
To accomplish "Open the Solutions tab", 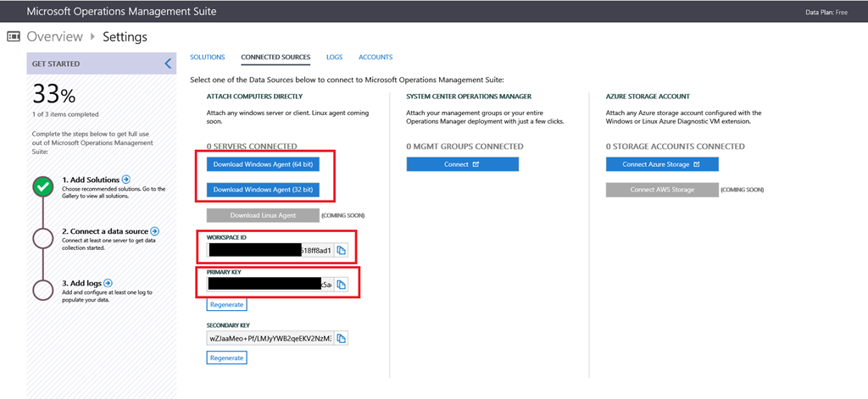I will click(x=207, y=58).
